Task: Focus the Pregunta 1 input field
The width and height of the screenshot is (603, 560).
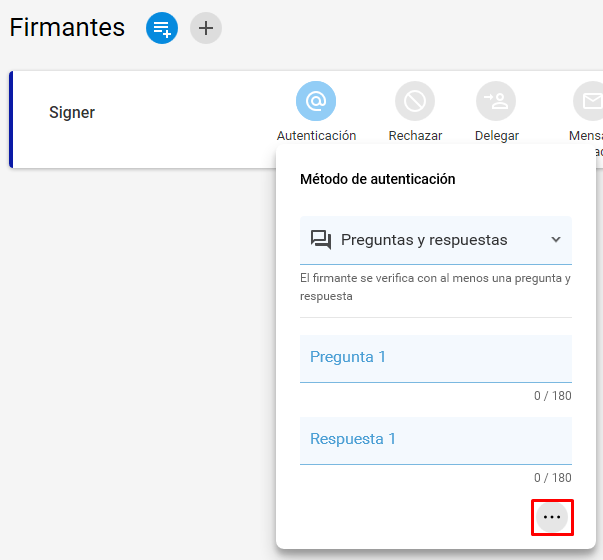Action: (x=436, y=359)
